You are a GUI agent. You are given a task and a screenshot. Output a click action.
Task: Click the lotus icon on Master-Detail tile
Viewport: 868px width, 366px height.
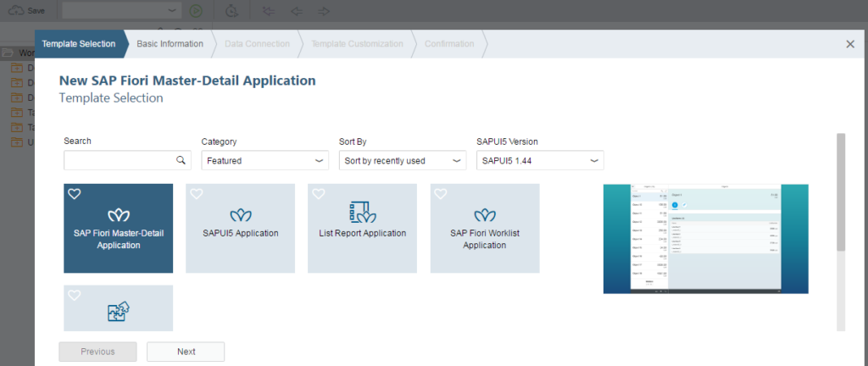[x=119, y=214]
